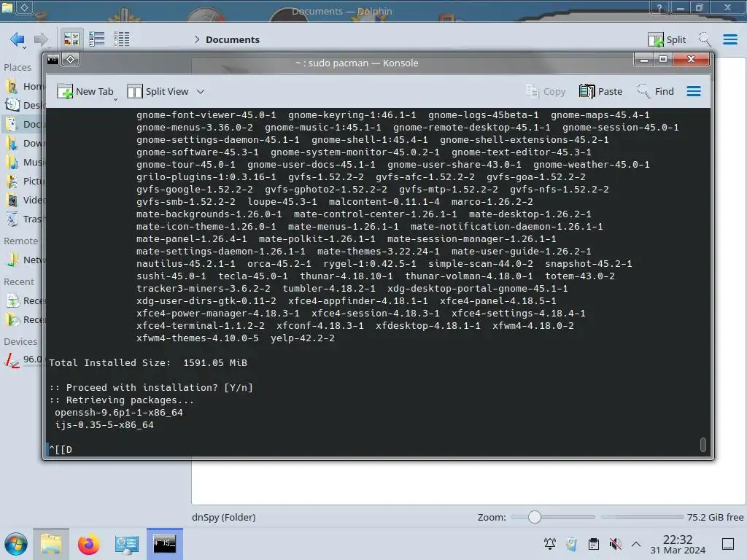Viewport: 747px width, 560px height.
Task: Launch Firefox from taskbar
Action: click(88, 544)
